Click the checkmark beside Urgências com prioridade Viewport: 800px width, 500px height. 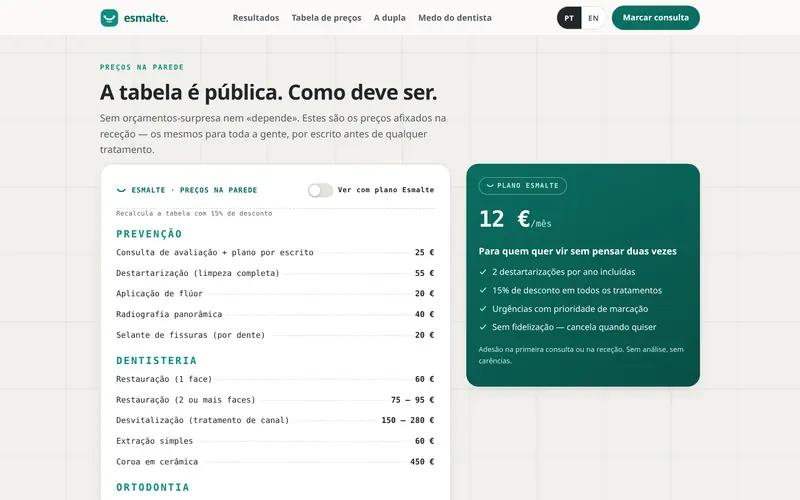(483, 309)
